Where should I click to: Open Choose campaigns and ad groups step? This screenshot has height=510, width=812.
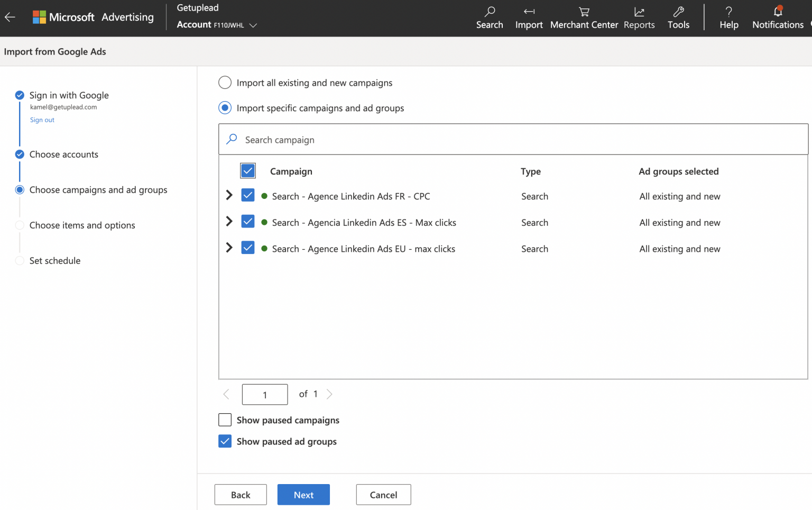coord(98,190)
